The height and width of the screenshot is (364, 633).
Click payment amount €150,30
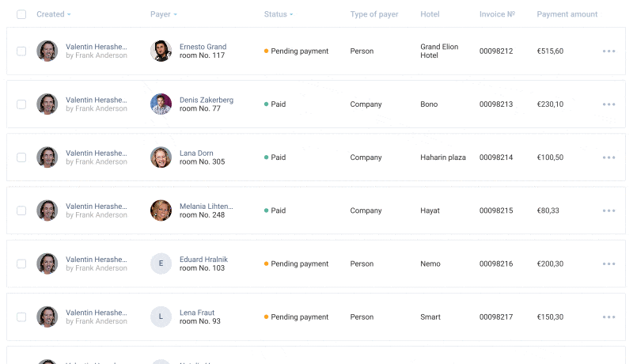pos(550,317)
